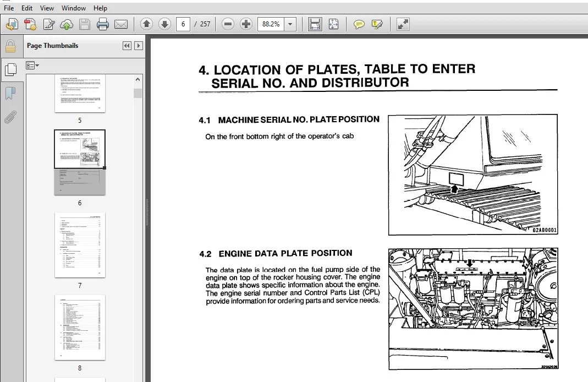Go to previous page arrow
Screen dimensions: 588x382
click(147, 24)
